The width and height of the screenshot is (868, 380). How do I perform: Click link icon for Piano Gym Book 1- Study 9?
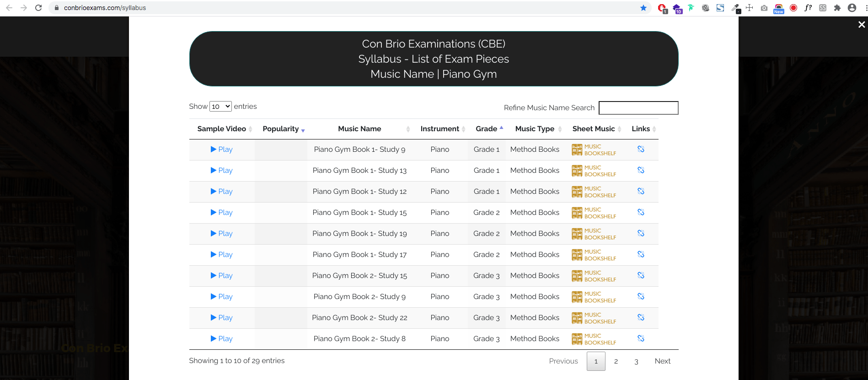point(641,150)
